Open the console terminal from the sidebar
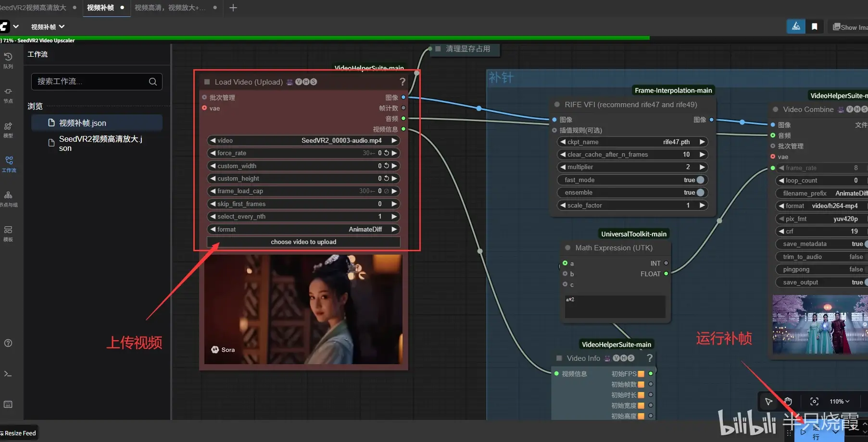Image resolution: width=868 pixels, height=442 pixels. click(8, 374)
